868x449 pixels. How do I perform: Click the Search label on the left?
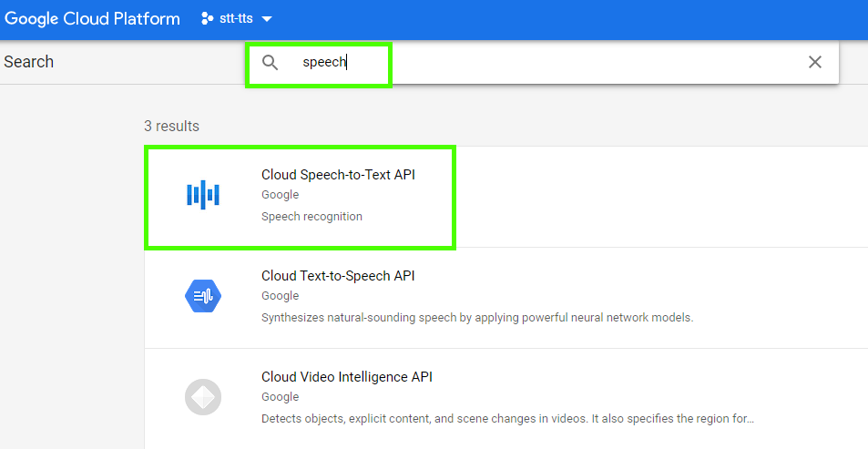[x=28, y=62]
